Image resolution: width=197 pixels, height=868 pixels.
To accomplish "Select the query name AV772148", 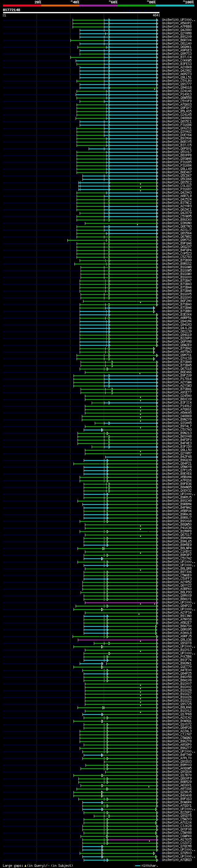I will coord(11,10).
